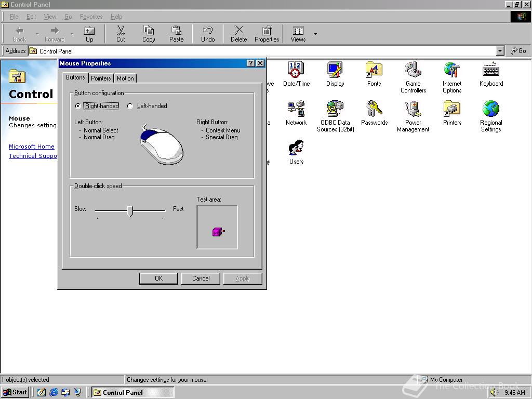Click the jack-in-the-box in Test area
Viewport: 532px width, 399px height.
(x=218, y=232)
